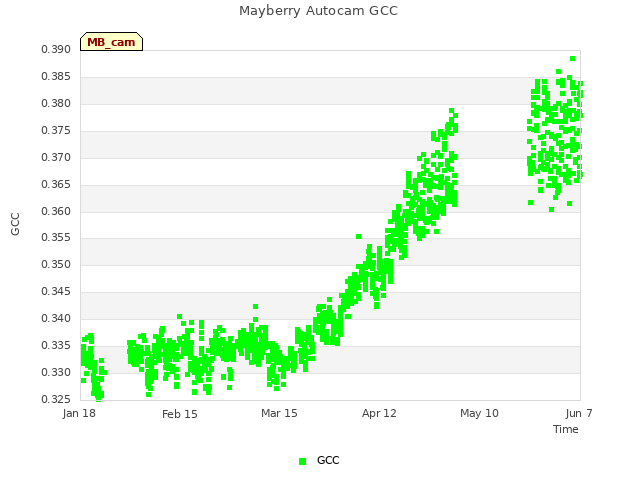
Task: Click the 0.360 y-axis value
Action: pyautogui.click(x=56, y=211)
